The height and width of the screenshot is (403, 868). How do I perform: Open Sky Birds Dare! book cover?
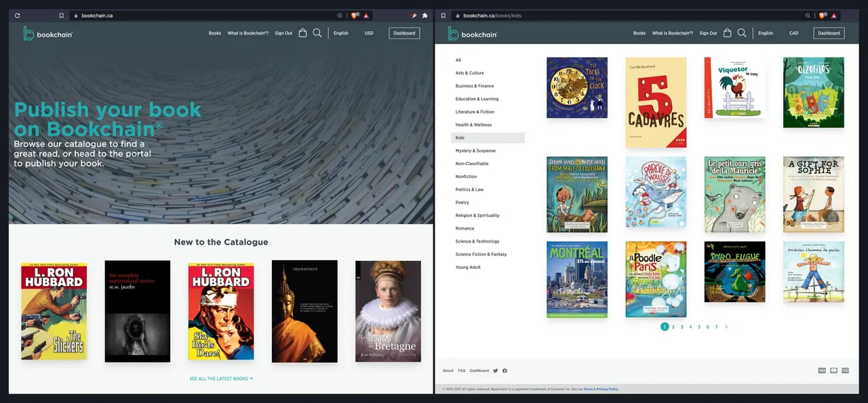coord(221,311)
